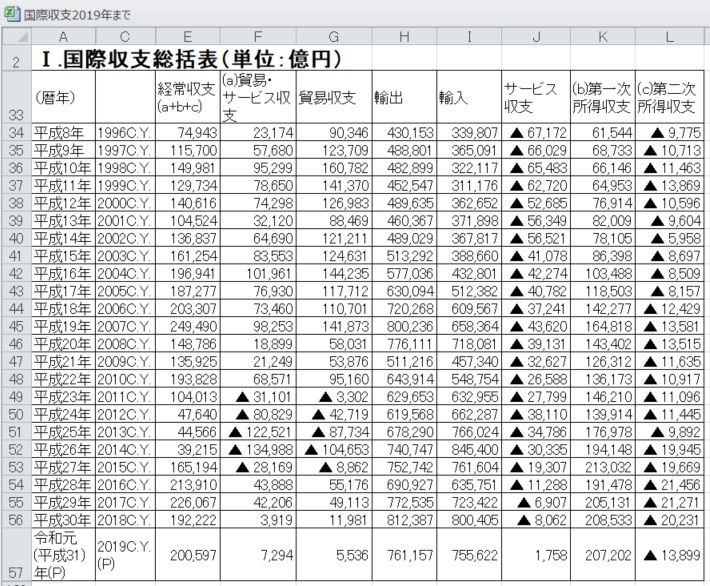Viewport: 710px width, 586px height.
Task: Click cell ▲ 31,101
Action: pyautogui.click(x=258, y=397)
